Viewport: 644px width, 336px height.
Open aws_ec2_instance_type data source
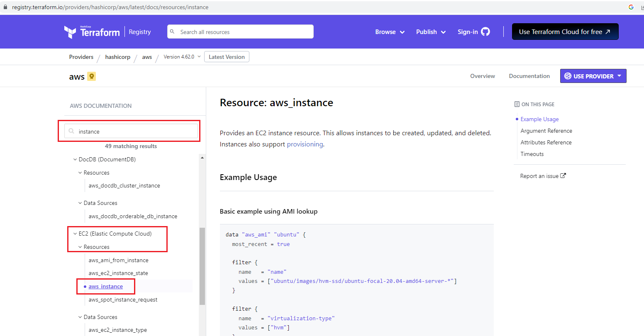coord(118,330)
